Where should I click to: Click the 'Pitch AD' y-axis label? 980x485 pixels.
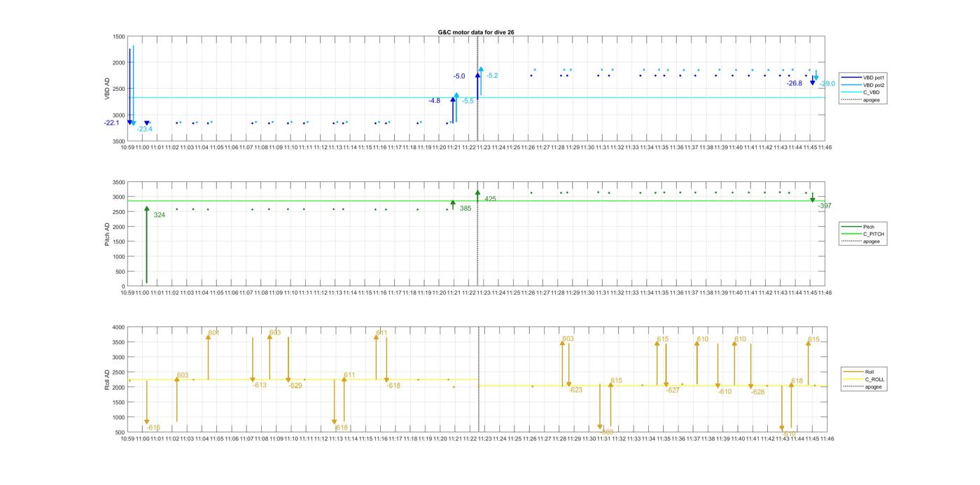107,234
